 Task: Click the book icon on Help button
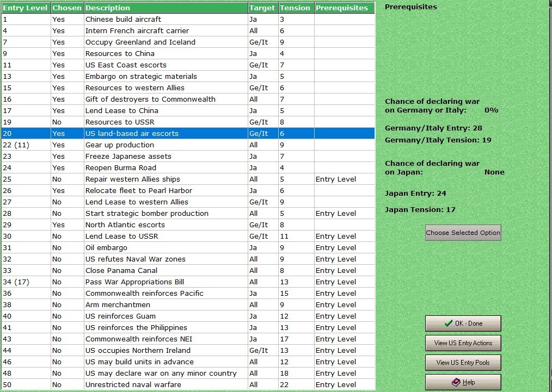pos(456,382)
